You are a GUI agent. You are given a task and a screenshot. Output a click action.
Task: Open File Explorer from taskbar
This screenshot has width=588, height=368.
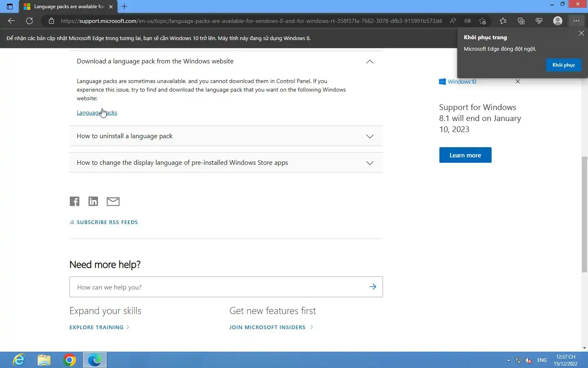click(44, 360)
